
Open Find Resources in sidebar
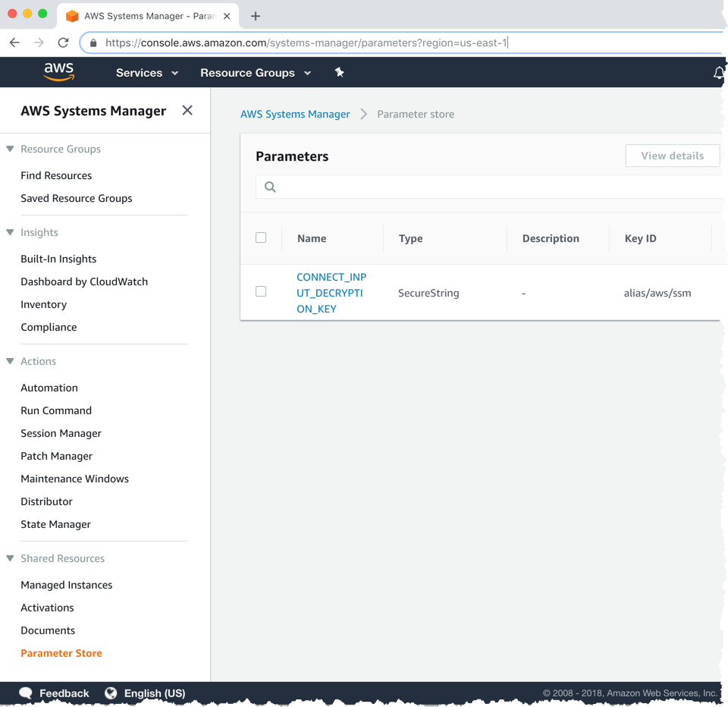pyautogui.click(x=56, y=175)
